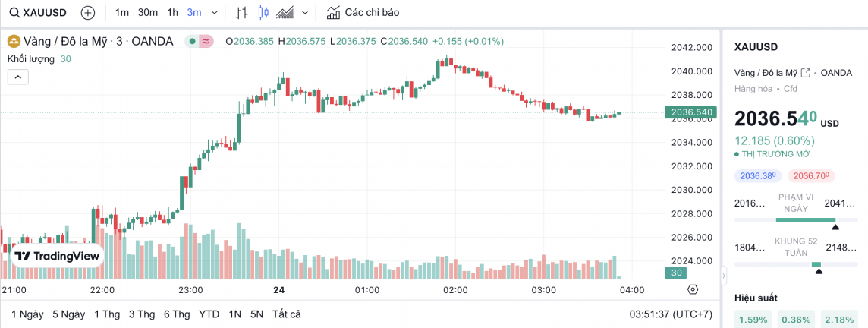868x328 pixels.
Task: Click external link icon beside Vàng / Đô la Mỹ
Action: [806, 73]
